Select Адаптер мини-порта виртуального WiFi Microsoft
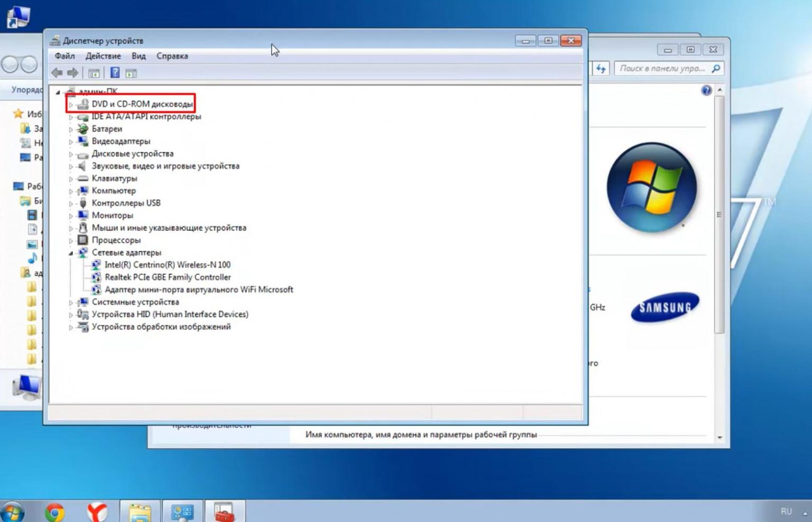 199,290
